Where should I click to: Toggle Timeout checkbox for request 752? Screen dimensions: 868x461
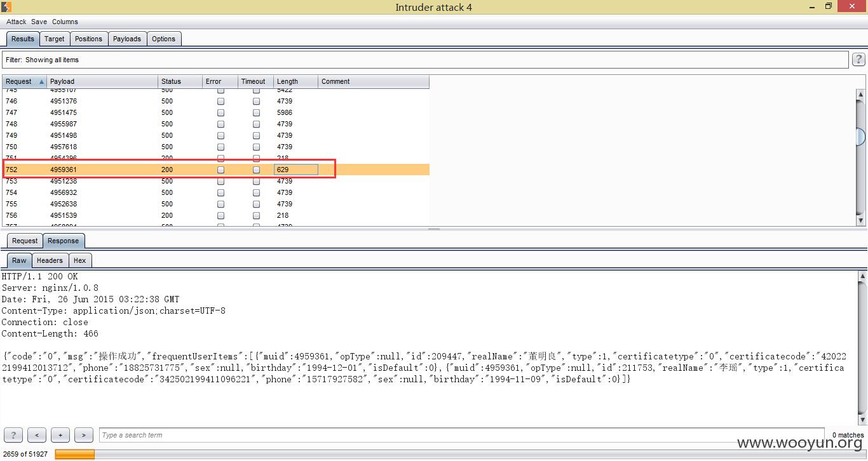[x=256, y=170]
